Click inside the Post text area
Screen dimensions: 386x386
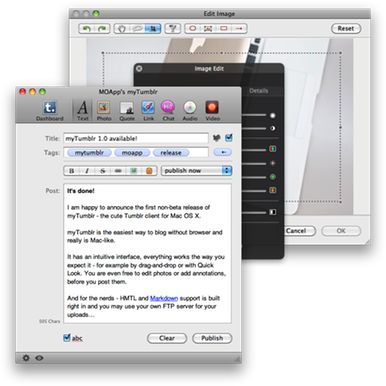[x=147, y=253]
